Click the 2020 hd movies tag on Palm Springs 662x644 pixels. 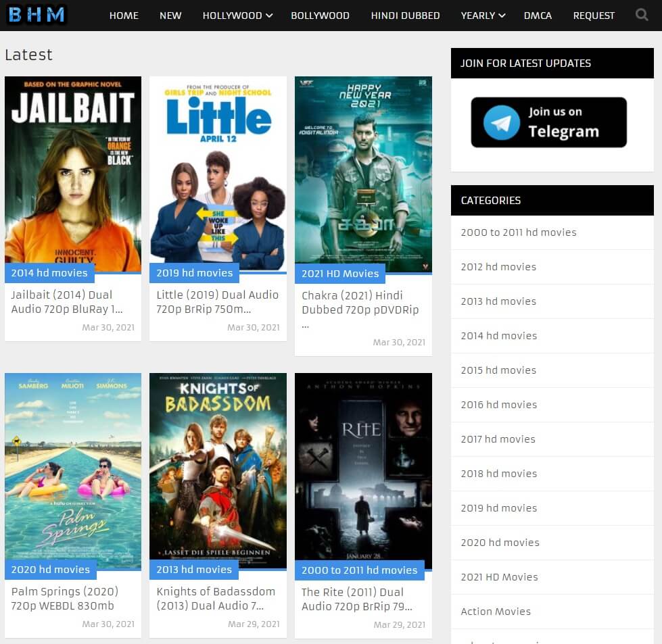click(50, 570)
